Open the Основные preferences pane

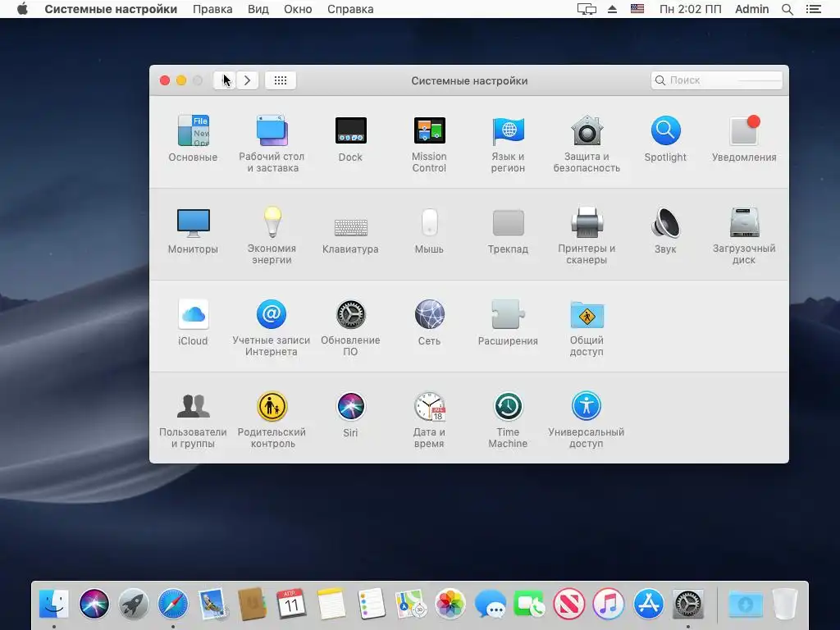coord(193,138)
